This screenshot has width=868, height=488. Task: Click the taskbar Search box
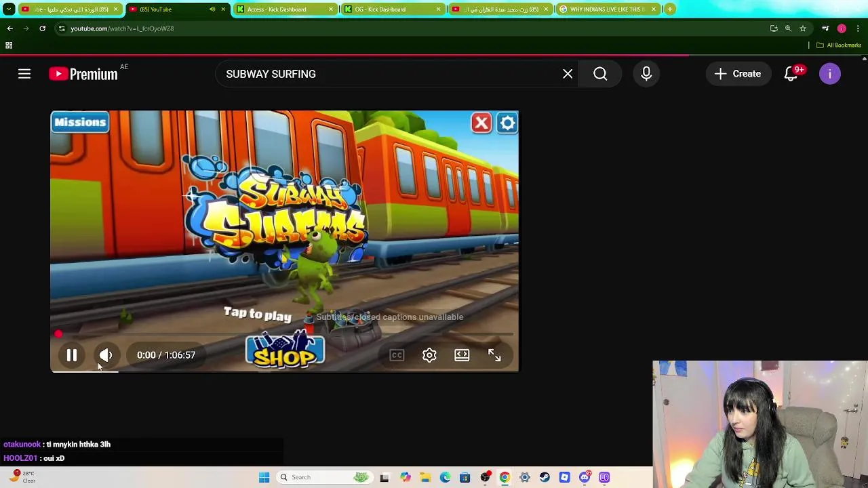pos(325,477)
